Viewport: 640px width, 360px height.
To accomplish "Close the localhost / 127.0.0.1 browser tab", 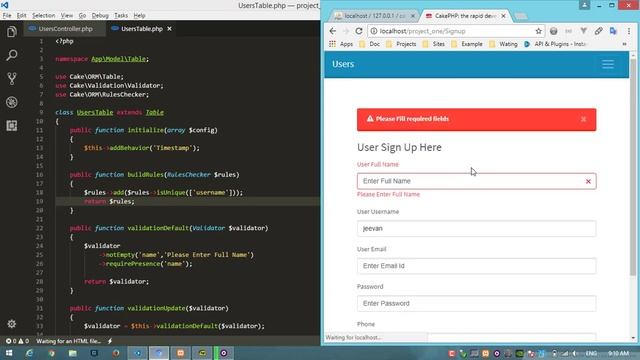I will pos(413,16).
